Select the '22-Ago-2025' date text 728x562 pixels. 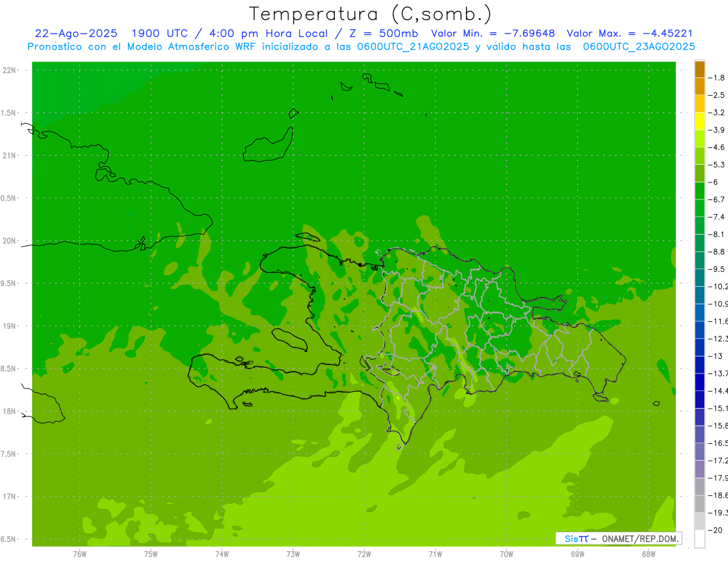pyautogui.click(x=76, y=33)
